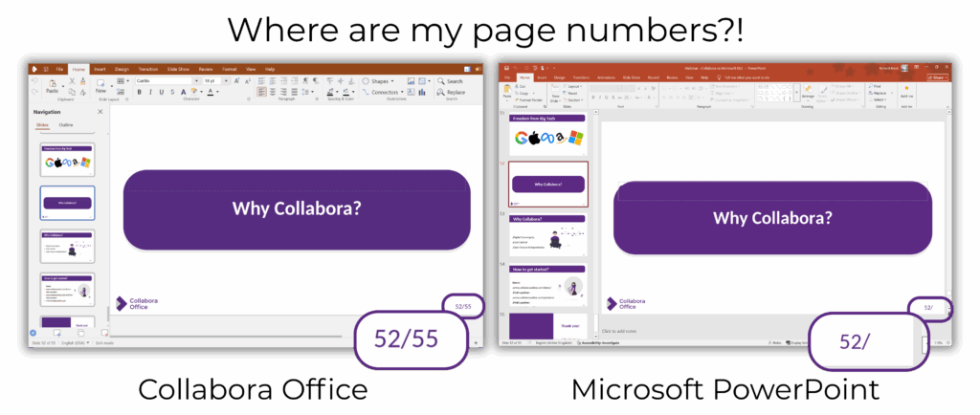
Task: Click Underline in Collabora's Character group
Action: [163, 93]
